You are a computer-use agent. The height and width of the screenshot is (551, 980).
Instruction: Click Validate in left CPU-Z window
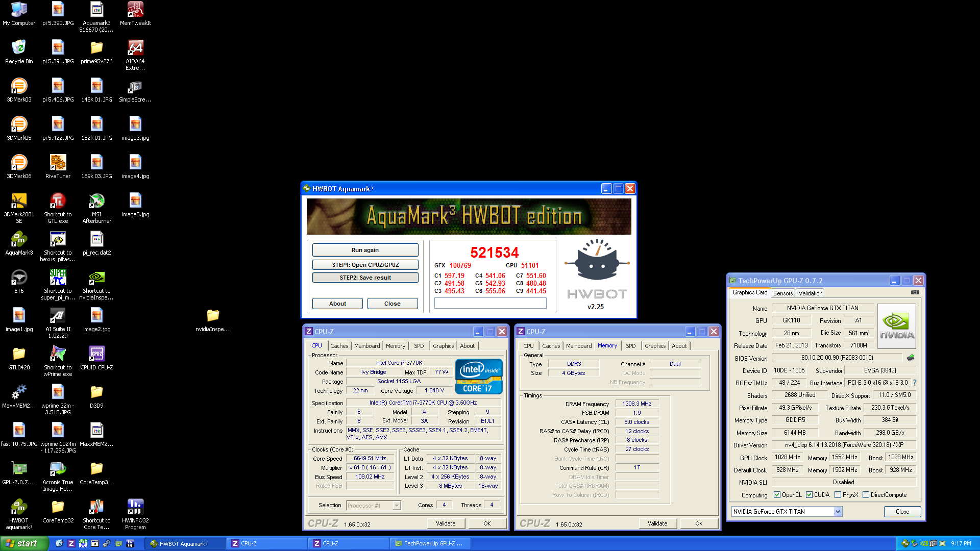(x=446, y=523)
